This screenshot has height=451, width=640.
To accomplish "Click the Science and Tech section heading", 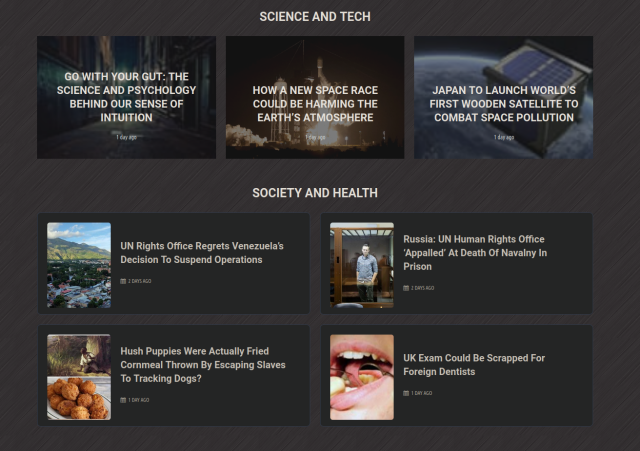I will (x=315, y=17).
